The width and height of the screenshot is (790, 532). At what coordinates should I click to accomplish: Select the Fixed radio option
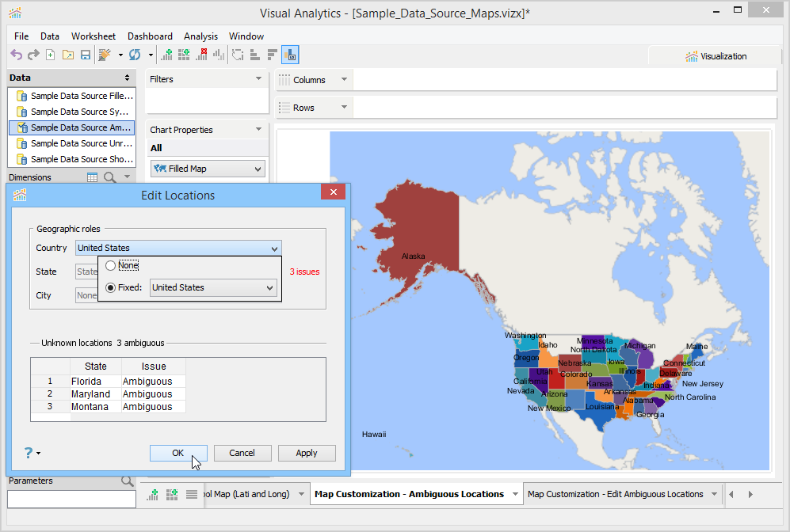(110, 287)
